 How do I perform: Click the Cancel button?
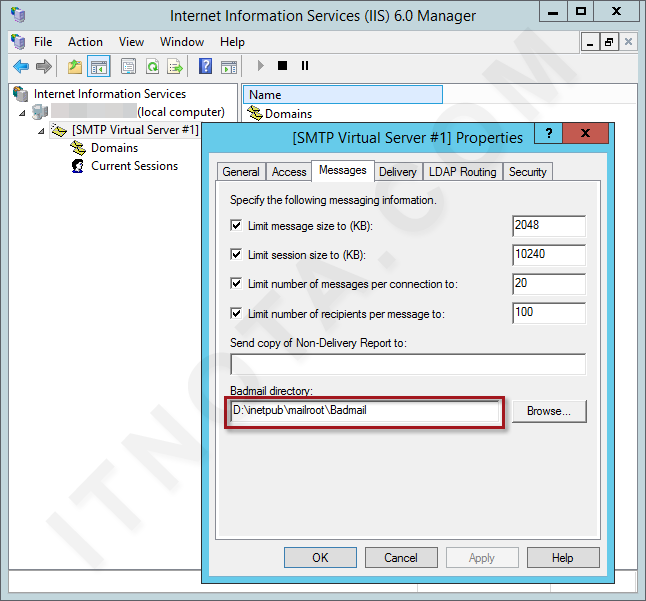coord(401,557)
